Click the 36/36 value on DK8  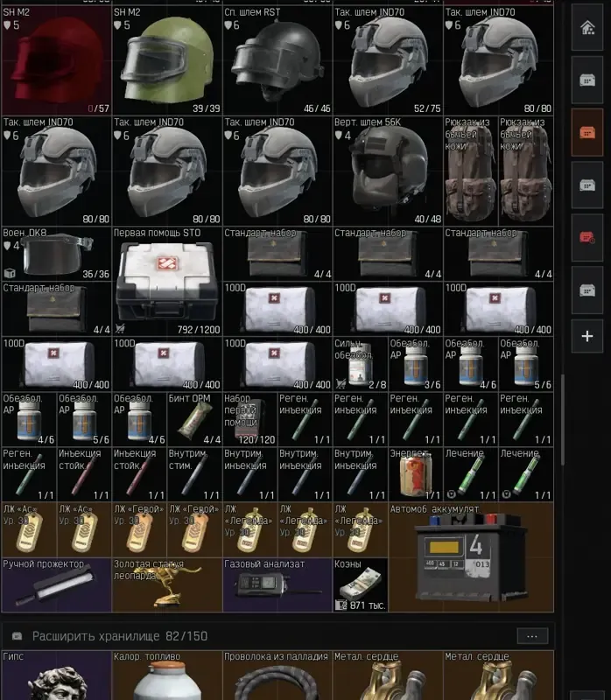pyautogui.click(x=95, y=274)
